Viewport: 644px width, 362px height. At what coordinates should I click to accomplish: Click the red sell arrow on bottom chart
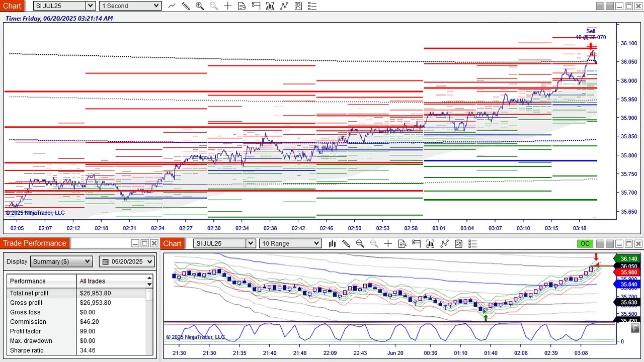(597, 257)
